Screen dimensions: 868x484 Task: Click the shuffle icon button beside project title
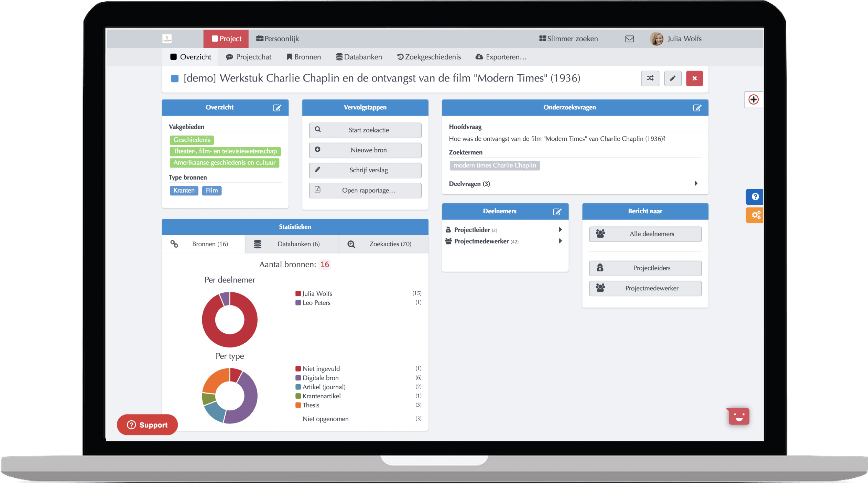(x=650, y=78)
